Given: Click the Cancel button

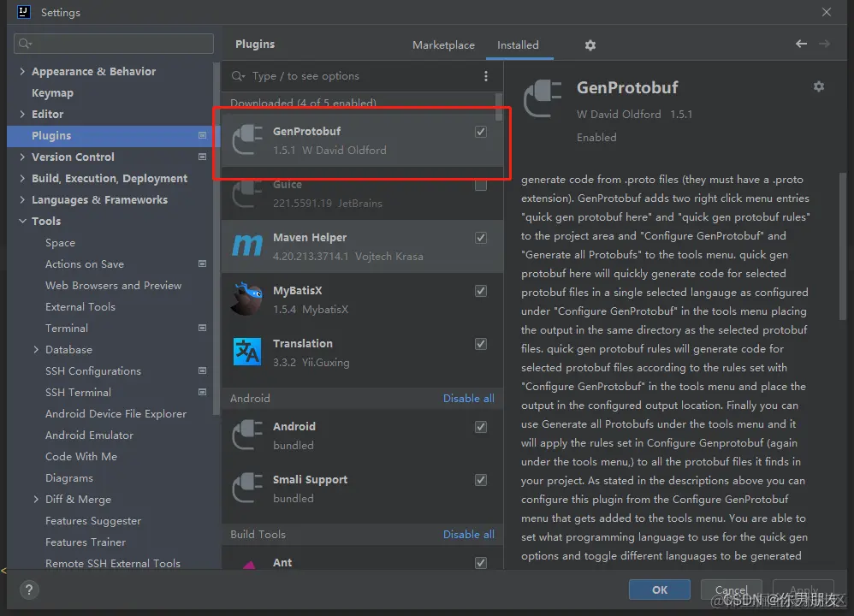Looking at the screenshot, I should (732, 589).
